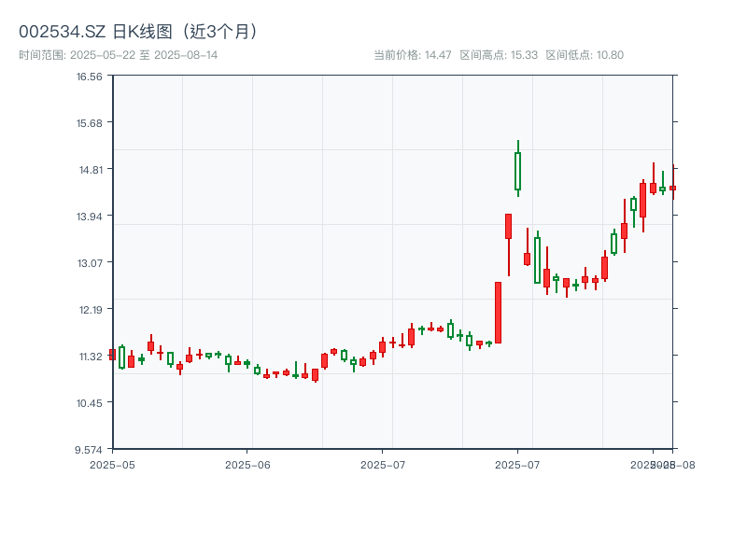This screenshot has width=747, height=560.
Task: Click the 当前价格 14.47 label
Action: 413,55
